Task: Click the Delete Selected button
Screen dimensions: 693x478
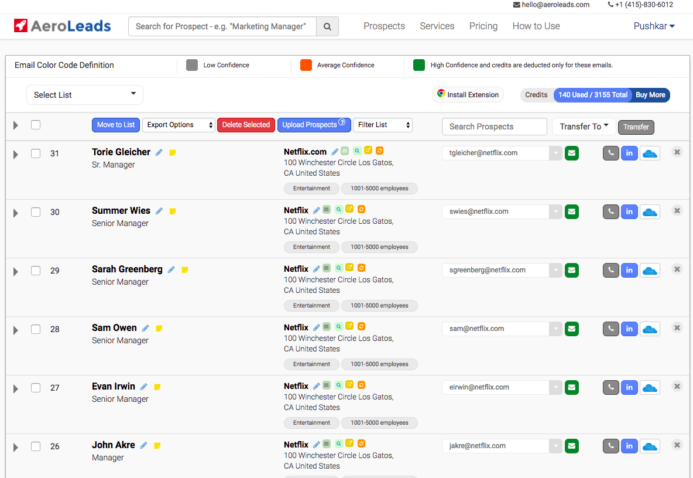Action: [245, 125]
